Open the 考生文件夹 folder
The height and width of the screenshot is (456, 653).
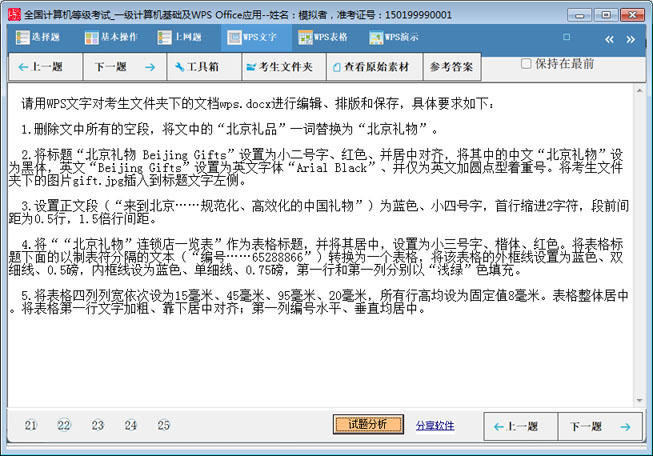point(284,67)
